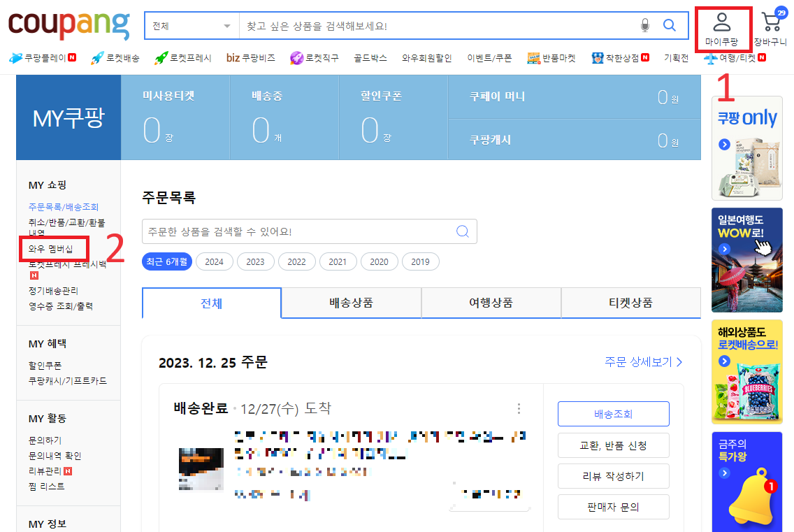Viewport: 794px width, 532px height.
Task: Open 주문 상세보기 link
Action: (643, 361)
